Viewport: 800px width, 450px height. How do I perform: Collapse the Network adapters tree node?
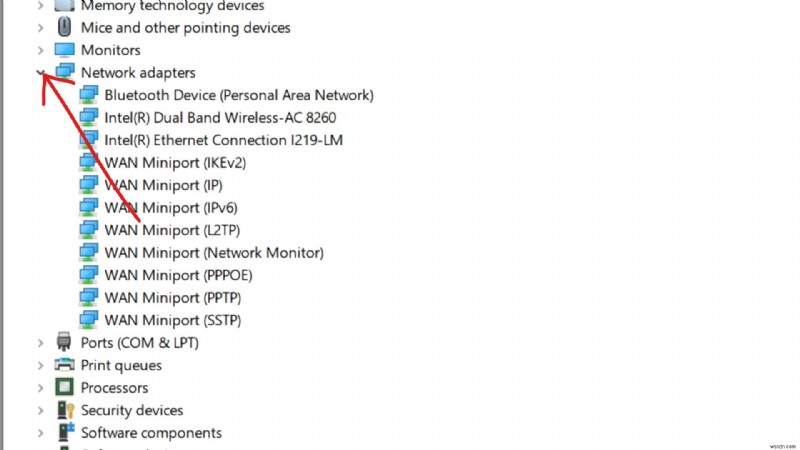click(40, 72)
